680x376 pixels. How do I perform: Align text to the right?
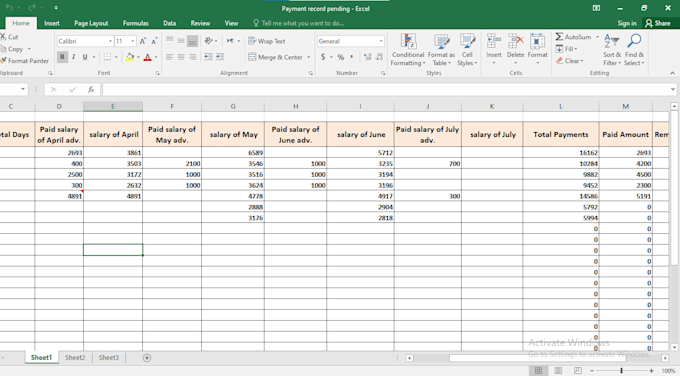[192, 57]
